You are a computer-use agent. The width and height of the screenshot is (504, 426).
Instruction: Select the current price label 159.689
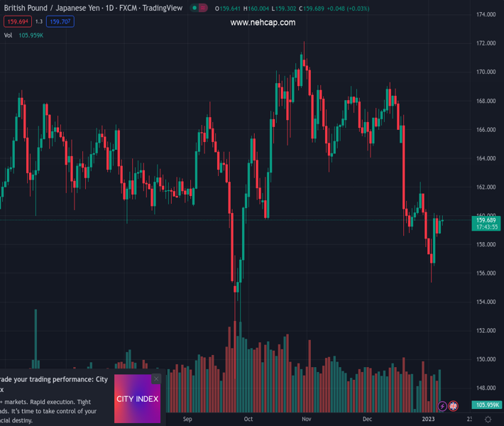pos(486,220)
